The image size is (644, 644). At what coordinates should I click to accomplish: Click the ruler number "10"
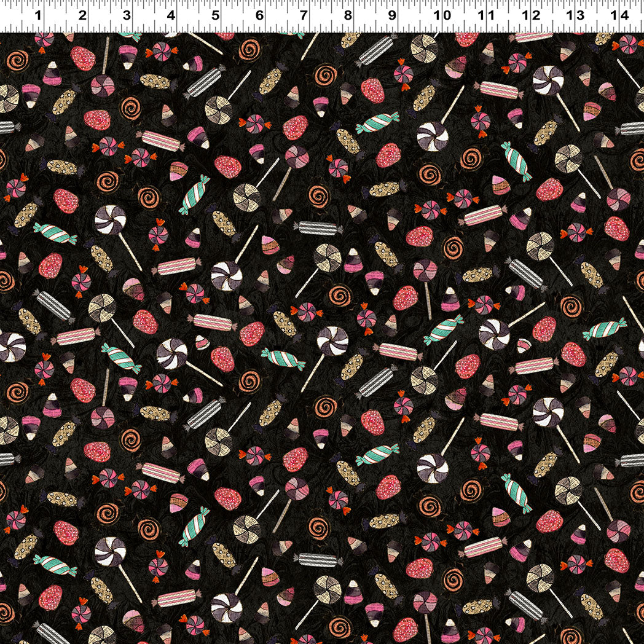point(442,15)
